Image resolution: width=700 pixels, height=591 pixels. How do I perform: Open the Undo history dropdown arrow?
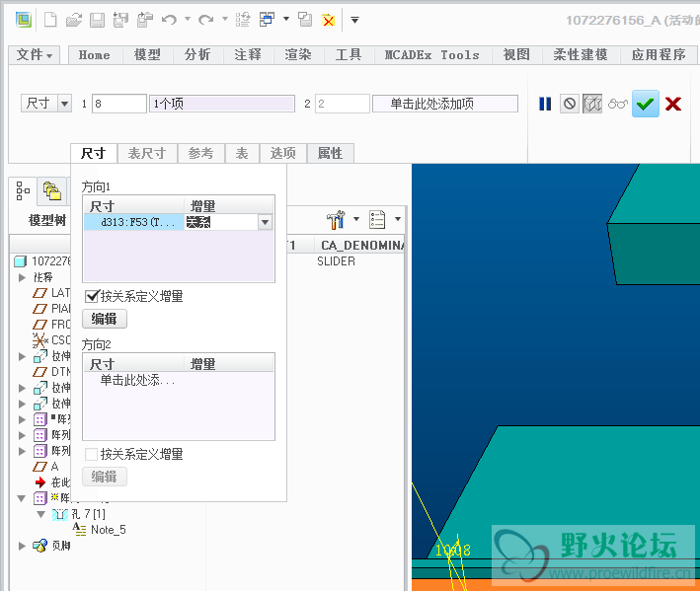point(188,19)
